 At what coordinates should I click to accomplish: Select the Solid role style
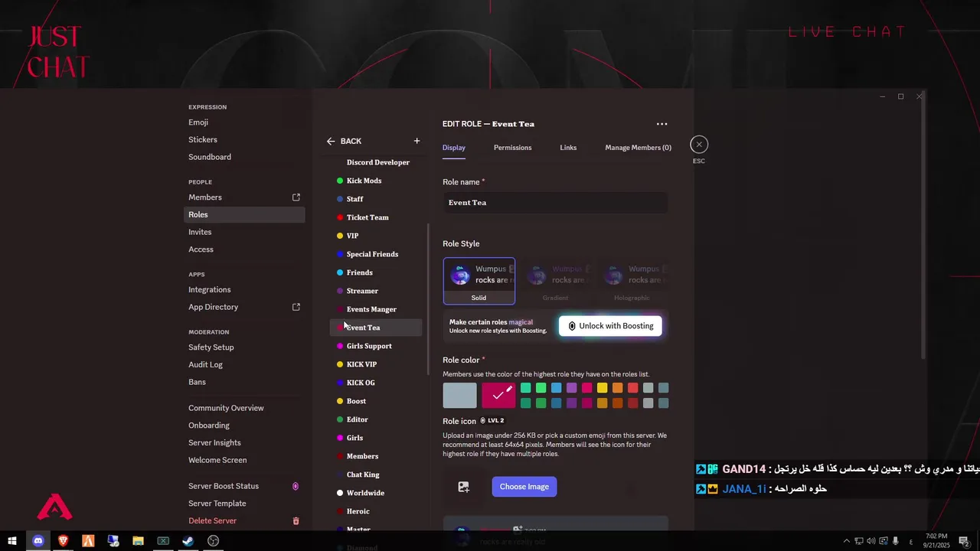[479, 282]
